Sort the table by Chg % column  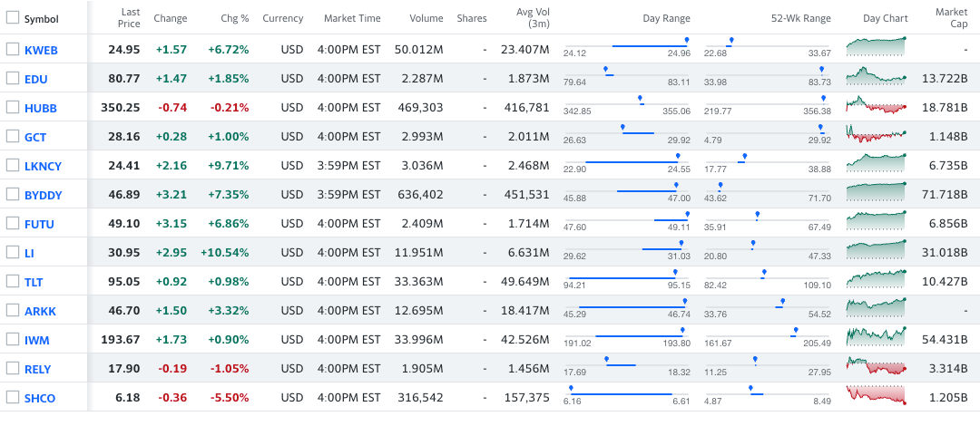point(234,18)
